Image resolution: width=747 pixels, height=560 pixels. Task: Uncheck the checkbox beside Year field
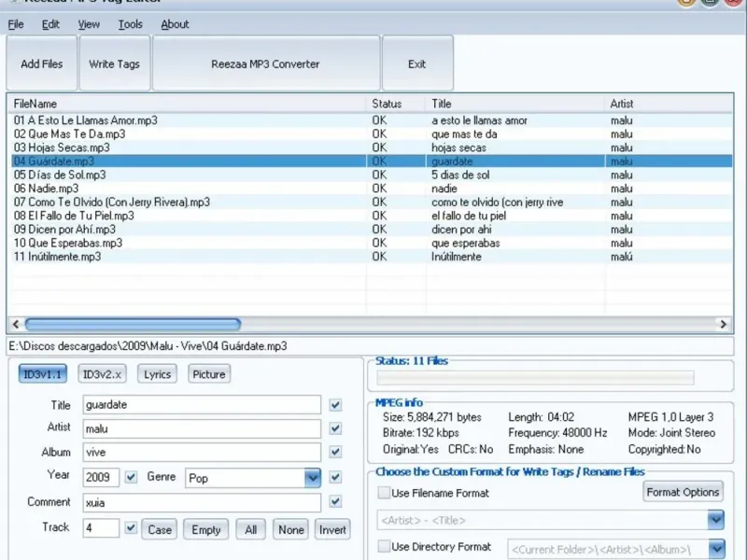pyautogui.click(x=132, y=478)
